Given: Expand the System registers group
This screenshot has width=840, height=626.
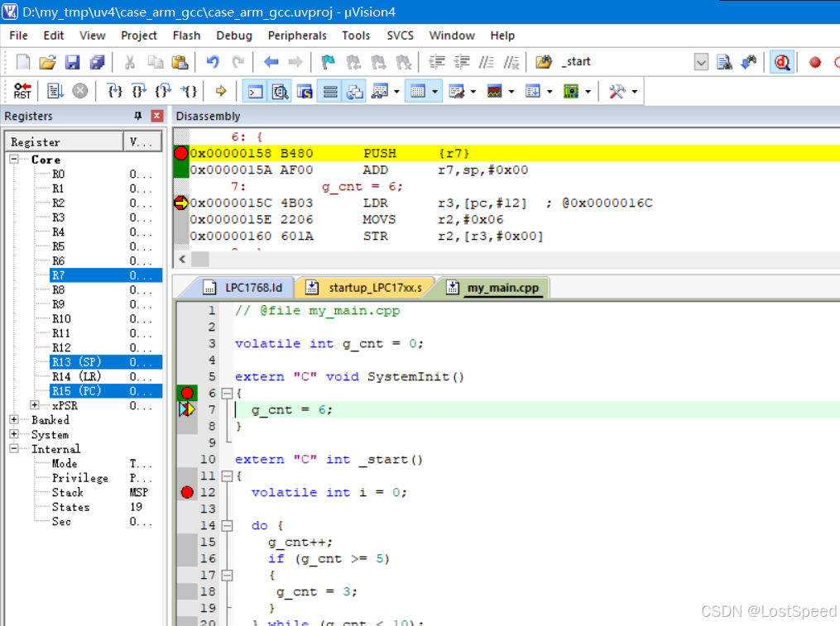Looking at the screenshot, I should tap(14, 434).
